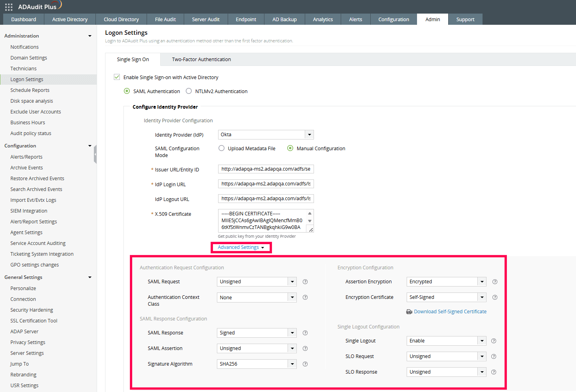
Task: Click the certificate icon before Download Self-Signed Certificate
Action: 409,311
